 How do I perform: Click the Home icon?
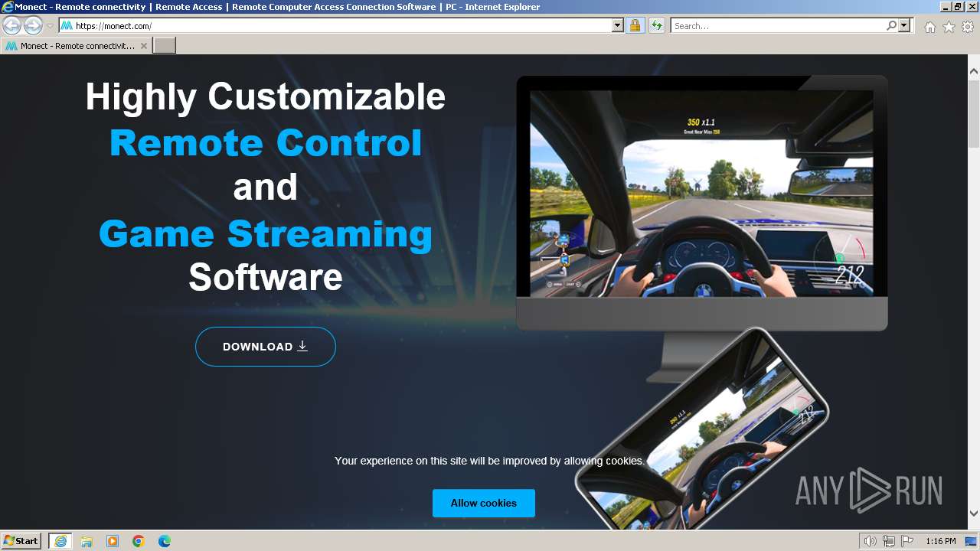pos(929,27)
